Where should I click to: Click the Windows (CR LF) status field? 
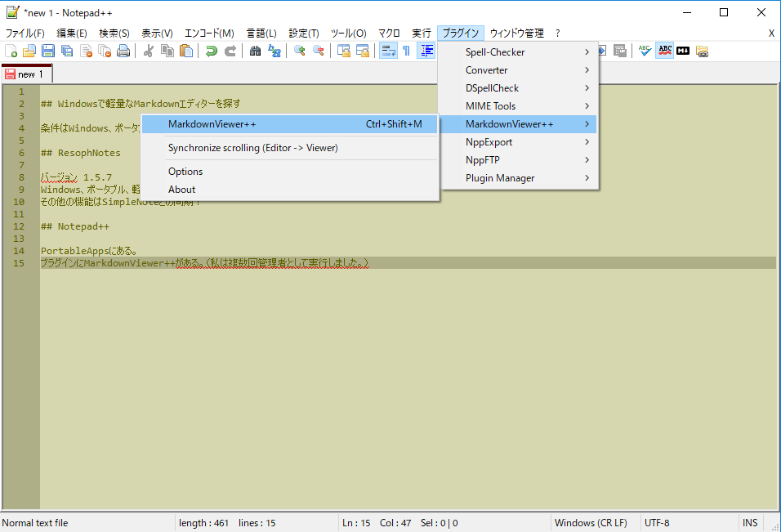tap(595, 522)
